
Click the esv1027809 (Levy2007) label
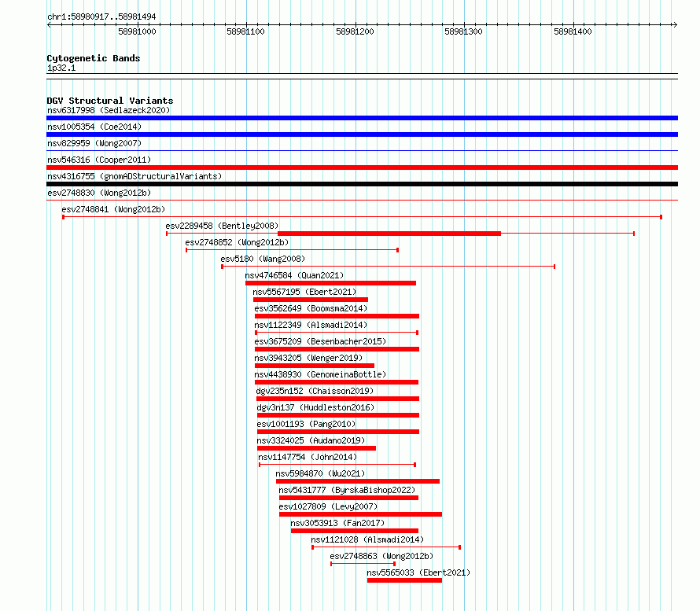[328, 506]
